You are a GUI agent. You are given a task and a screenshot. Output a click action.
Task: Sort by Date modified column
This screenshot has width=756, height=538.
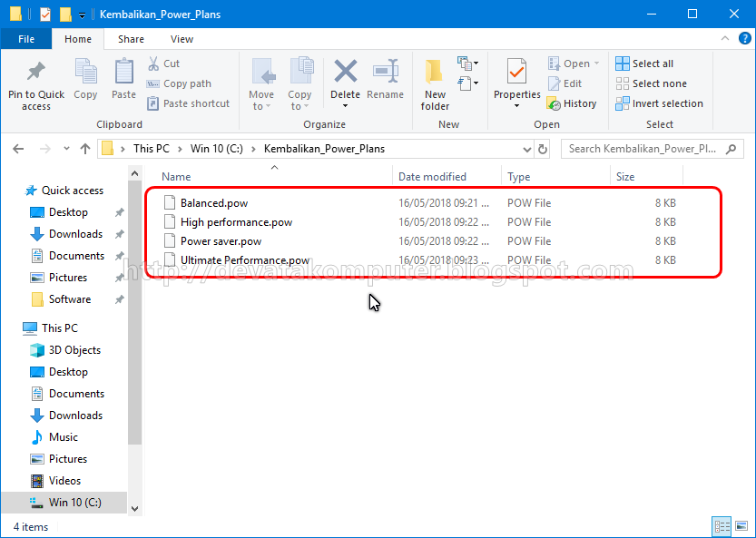tap(432, 177)
